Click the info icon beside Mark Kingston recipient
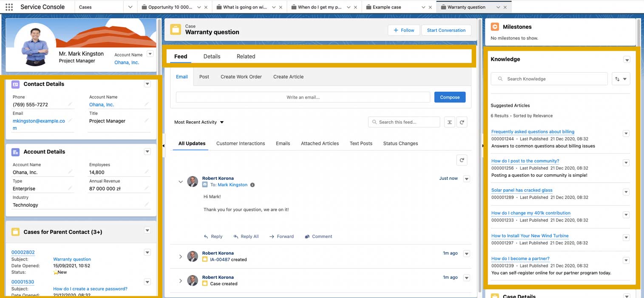Screen dimensions: 644x298 [x=252, y=184]
